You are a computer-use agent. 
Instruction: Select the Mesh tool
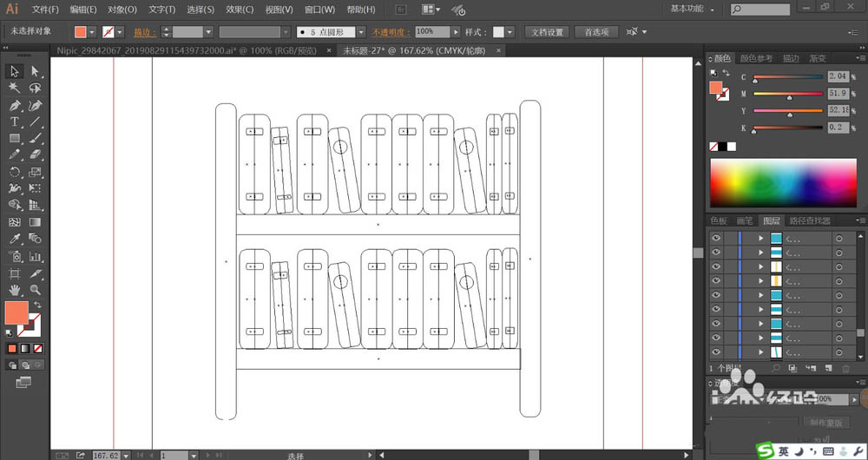[15, 222]
